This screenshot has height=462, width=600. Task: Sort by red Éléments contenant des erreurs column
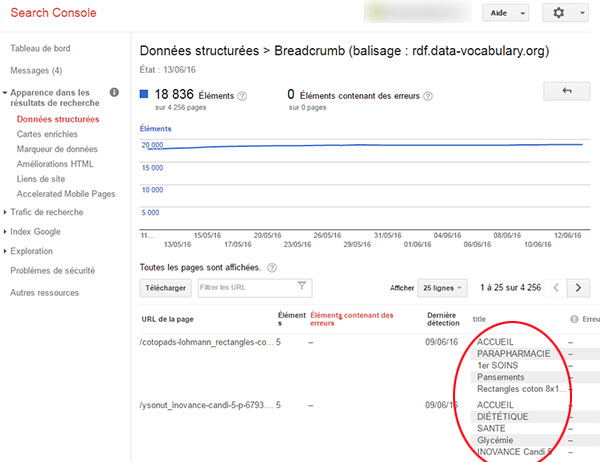352,319
